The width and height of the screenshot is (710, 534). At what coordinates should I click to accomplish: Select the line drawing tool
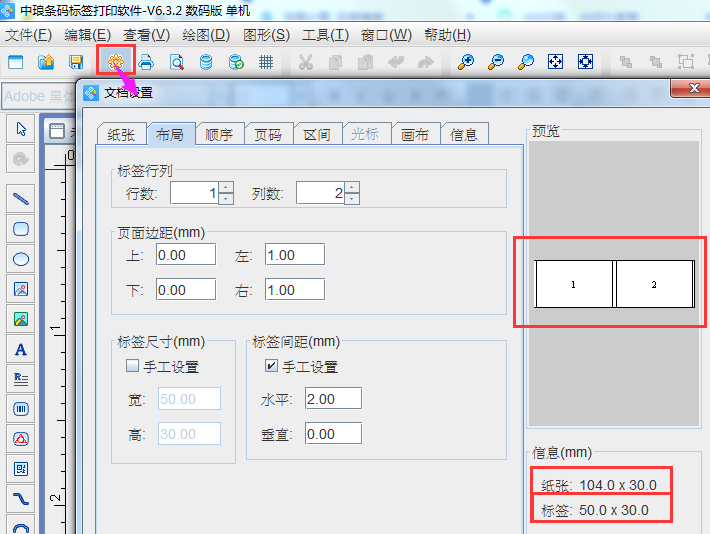(20, 198)
